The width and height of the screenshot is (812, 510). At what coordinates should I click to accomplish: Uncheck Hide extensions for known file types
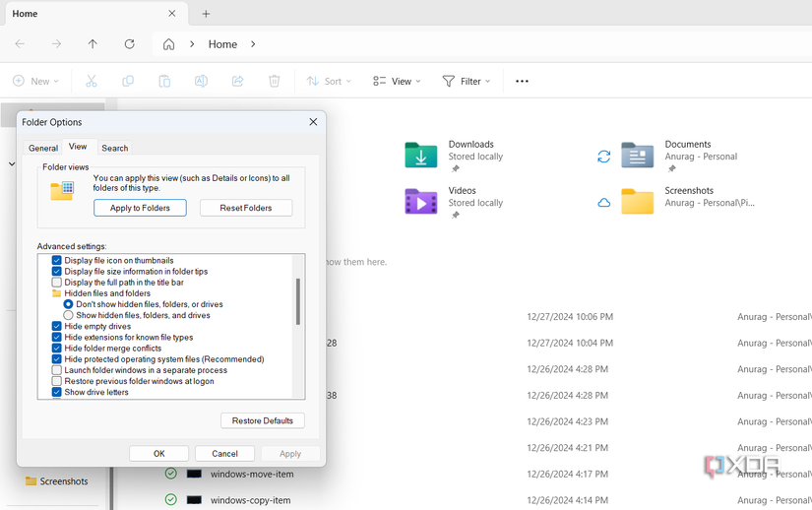(x=57, y=337)
